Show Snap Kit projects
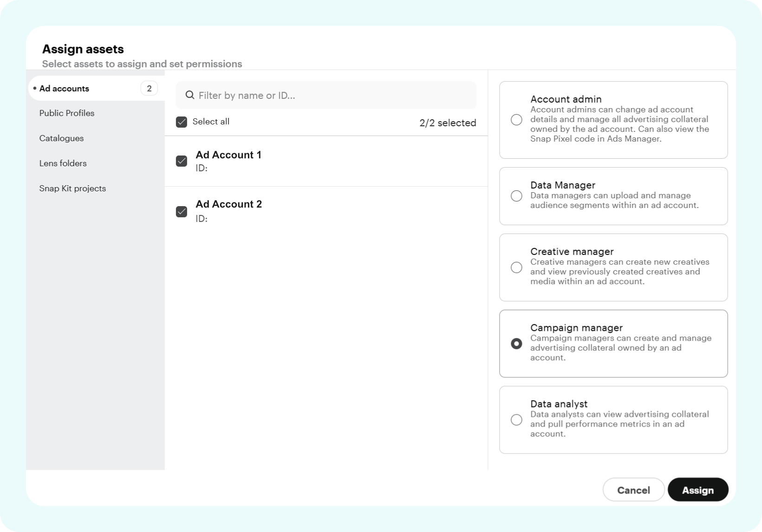762x532 pixels. (x=73, y=188)
